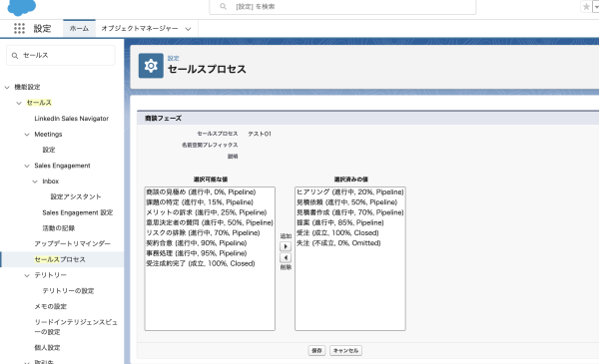Click the 削除 left-arrow button

pos(286,257)
